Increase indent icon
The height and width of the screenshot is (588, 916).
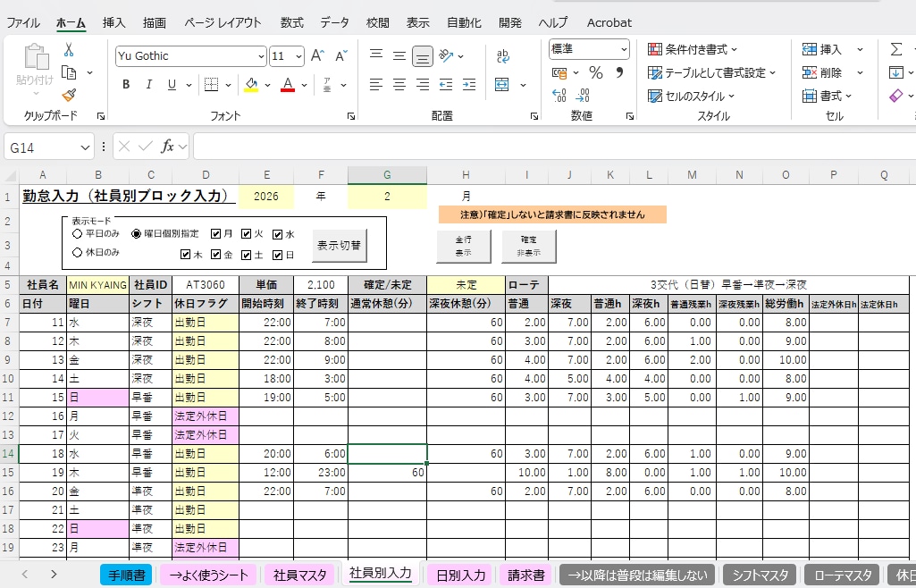469,85
